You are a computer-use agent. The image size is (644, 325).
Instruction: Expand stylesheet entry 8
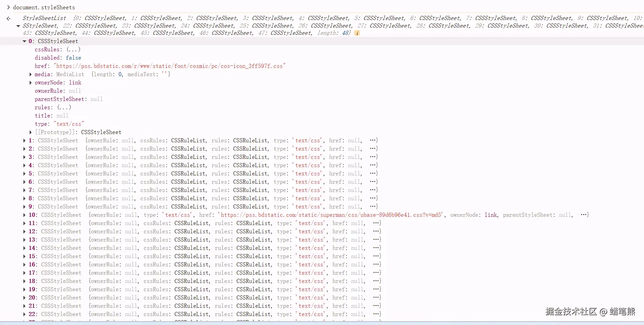point(24,199)
